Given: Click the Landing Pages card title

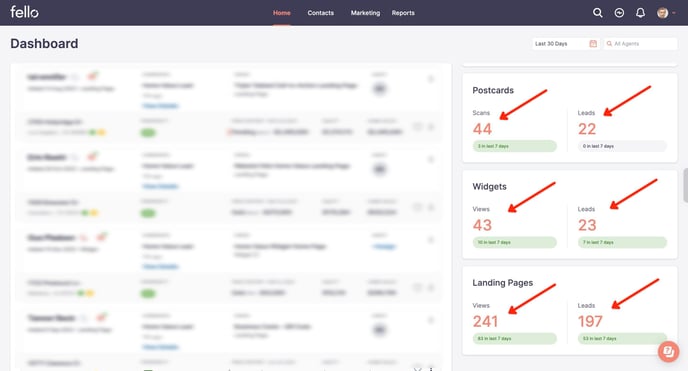Looking at the screenshot, I should tap(502, 283).
